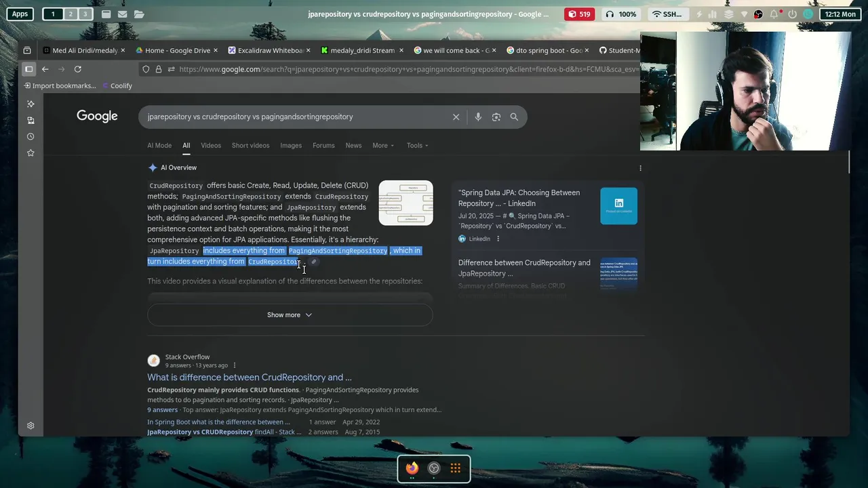Select the Forums search tab
Viewport: 868px width, 488px height.
323,145
